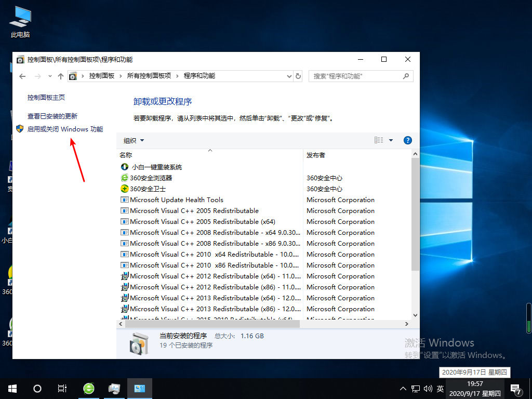Image resolution: width=532 pixels, height=399 pixels.
Task: Click the 搜索"程序和功能" search box
Action: (356, 76)
